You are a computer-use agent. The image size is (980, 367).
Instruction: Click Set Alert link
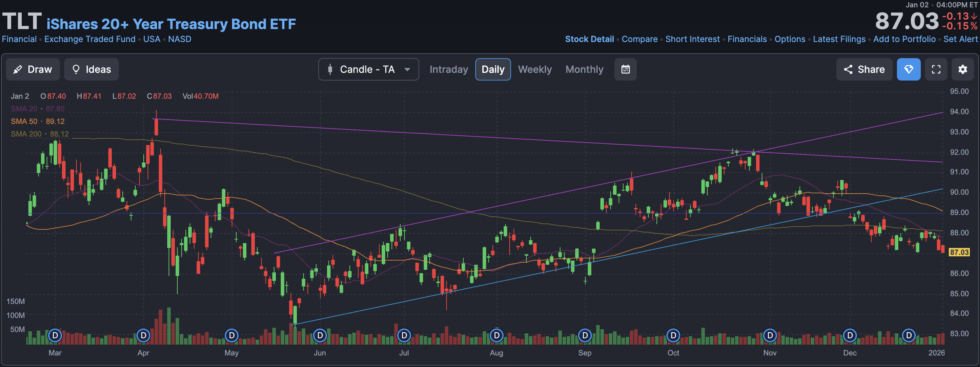point(960,39)
